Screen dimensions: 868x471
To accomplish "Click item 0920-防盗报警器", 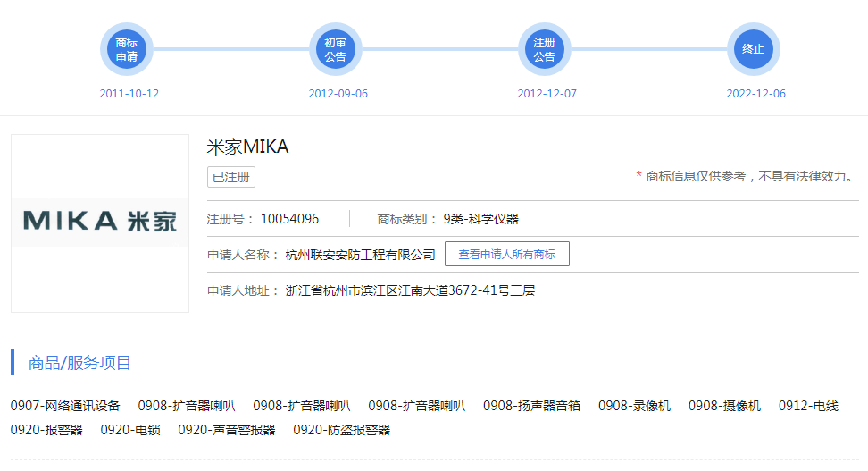I will pyautogui.click(x=341, y=430).
